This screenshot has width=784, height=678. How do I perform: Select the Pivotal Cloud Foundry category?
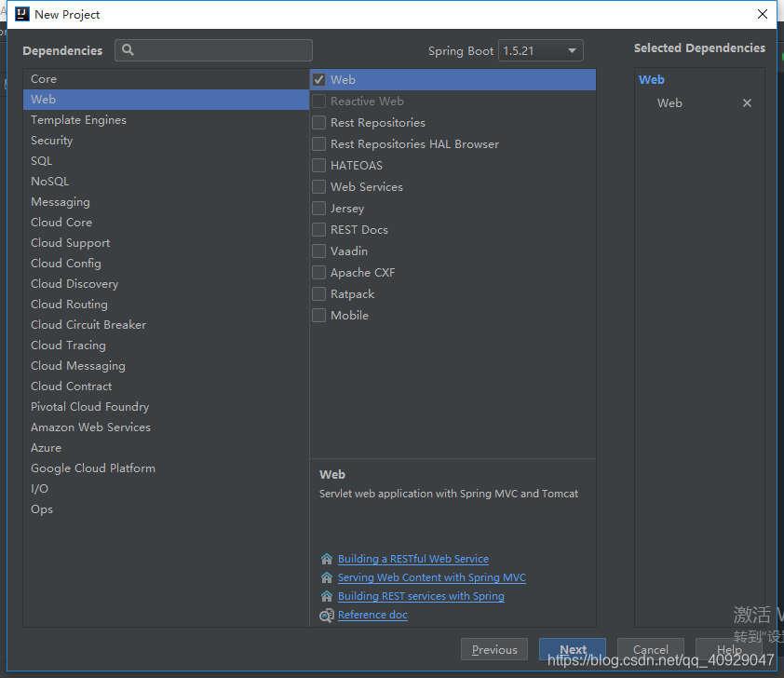(166, 407)
